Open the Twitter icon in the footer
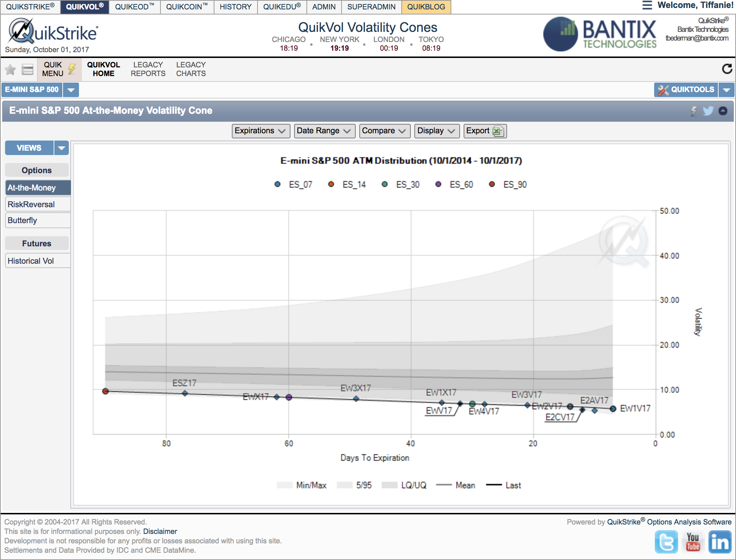This screenshot has width=736, height=560. pyautogui.click(x=666, y=542)
